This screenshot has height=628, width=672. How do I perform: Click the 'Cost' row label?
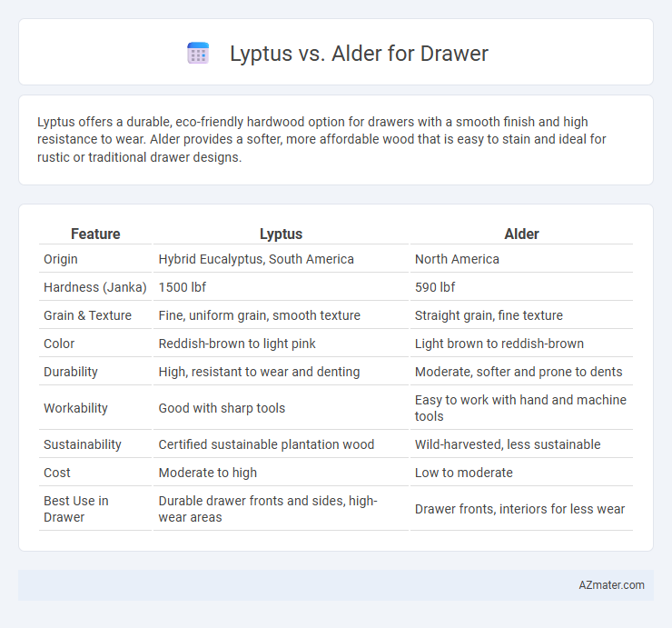57,473
